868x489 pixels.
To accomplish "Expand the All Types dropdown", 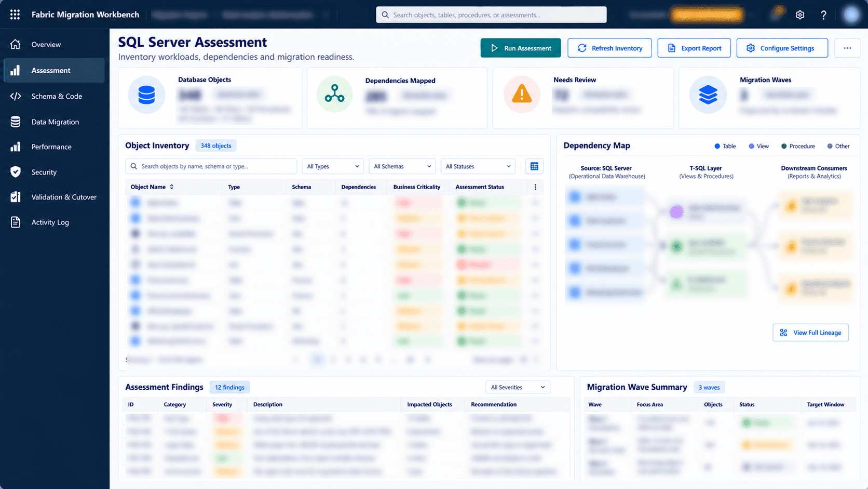I will click(333, 166).
